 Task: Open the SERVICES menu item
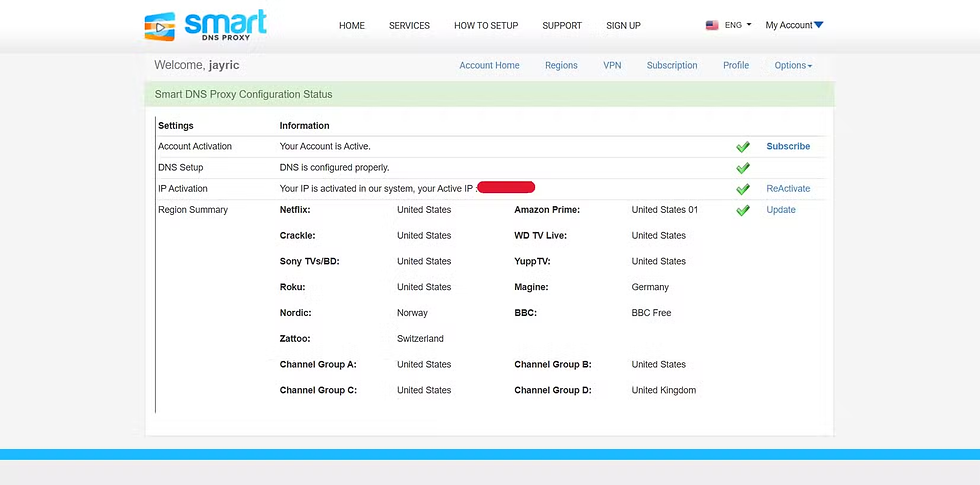409,26
